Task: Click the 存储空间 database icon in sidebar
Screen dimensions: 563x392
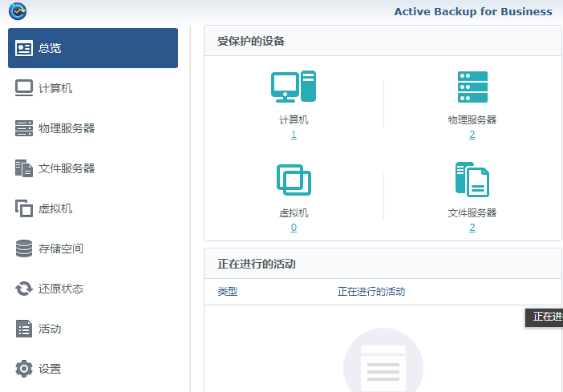Action: 24,249
